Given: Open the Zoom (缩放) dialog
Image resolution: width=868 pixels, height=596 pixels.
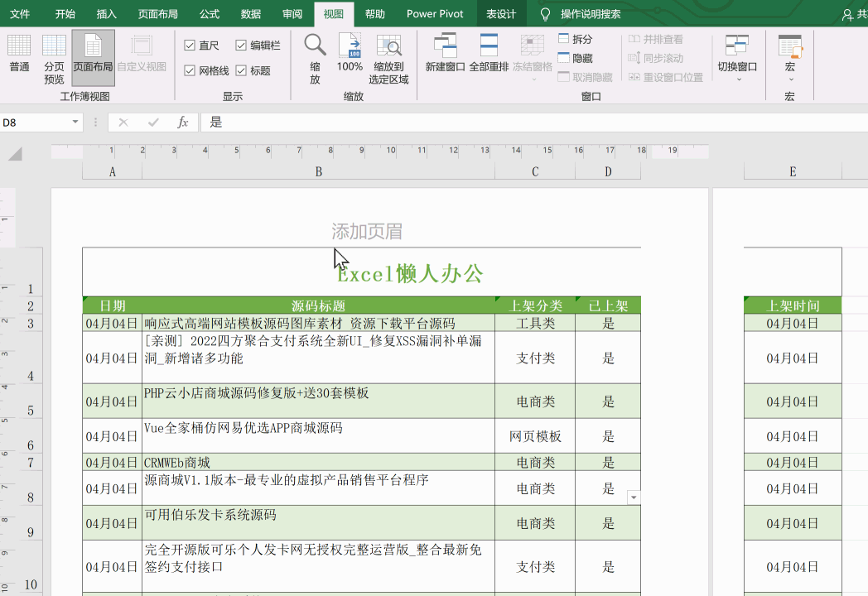Looking at the screenshot, I should 315,59.
